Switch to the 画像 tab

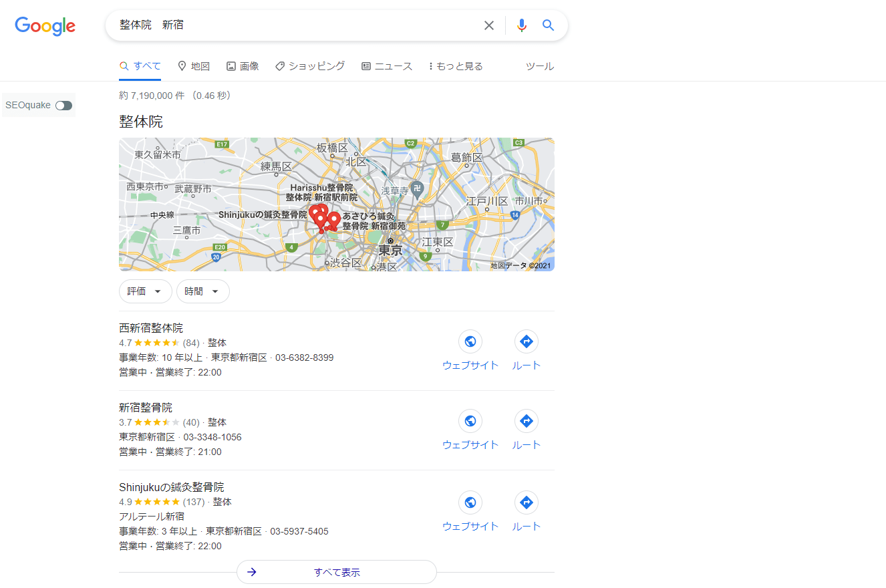243,66
